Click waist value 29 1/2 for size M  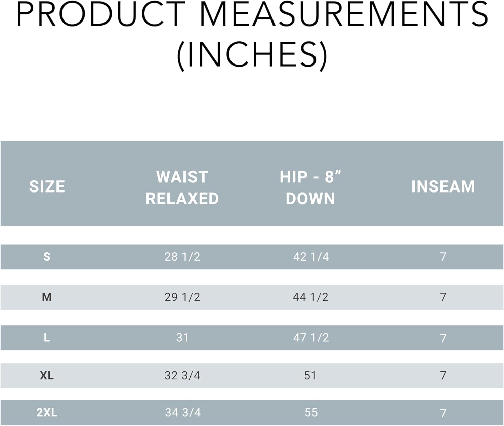coord(182,297)
